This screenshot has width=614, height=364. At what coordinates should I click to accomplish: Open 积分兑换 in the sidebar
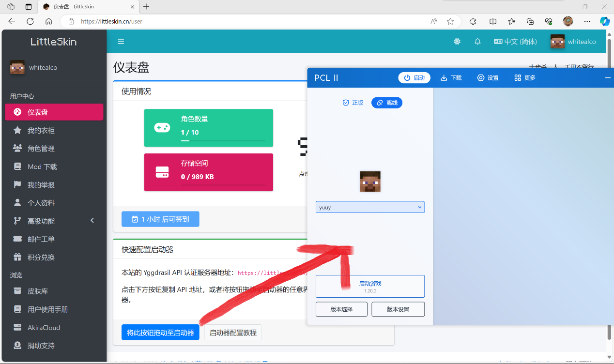54,257
